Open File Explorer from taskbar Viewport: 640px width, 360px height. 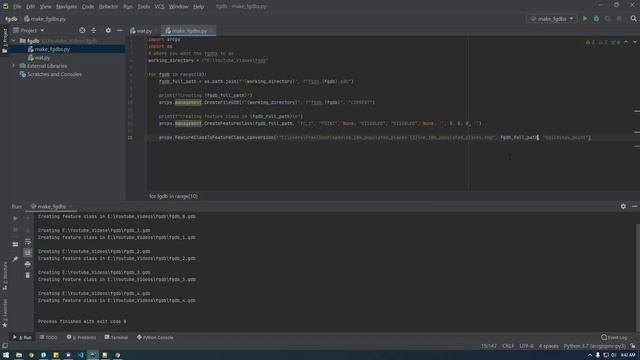coord(19,356)
